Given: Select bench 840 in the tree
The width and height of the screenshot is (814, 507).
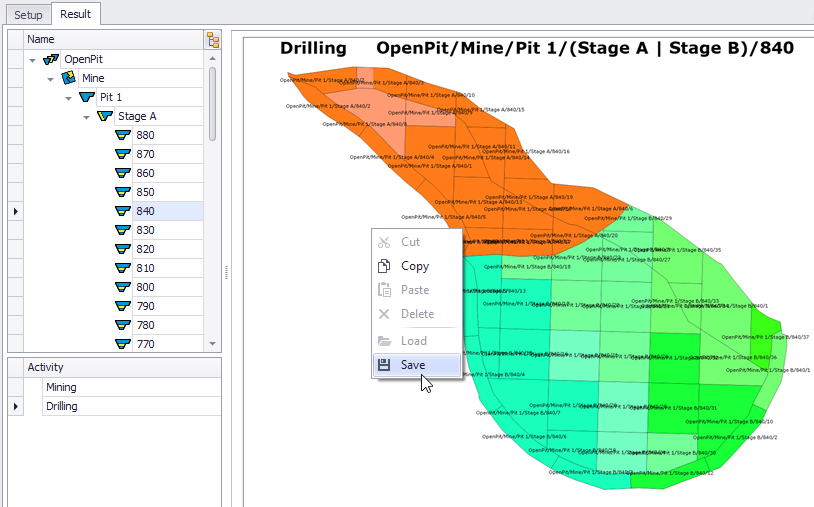Looking at the screenshot, I should (146, 211).
